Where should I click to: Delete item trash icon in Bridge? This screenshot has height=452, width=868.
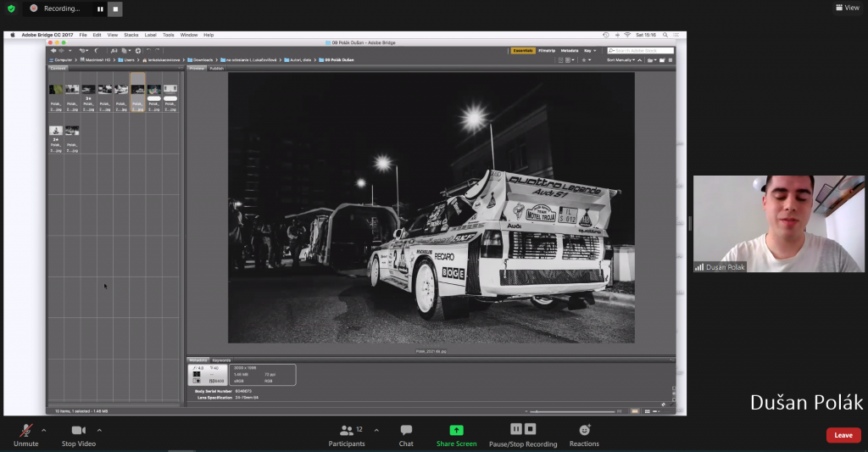coord(670,60)
